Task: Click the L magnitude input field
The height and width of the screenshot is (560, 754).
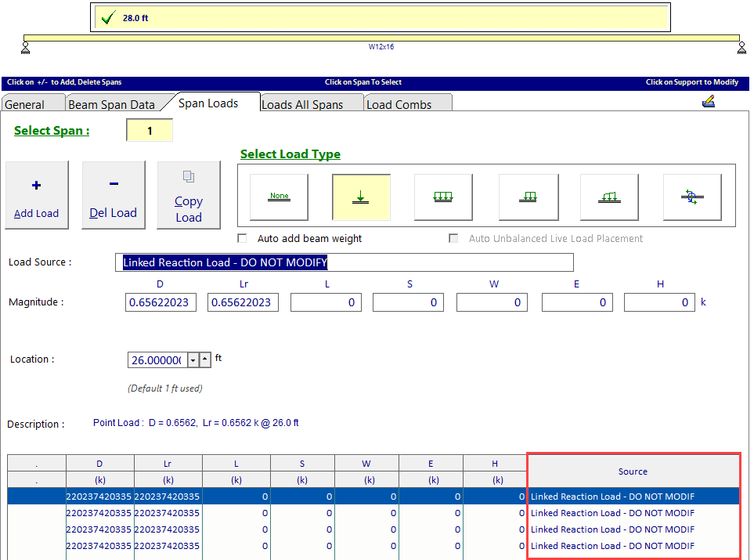Action: (326, 302)
